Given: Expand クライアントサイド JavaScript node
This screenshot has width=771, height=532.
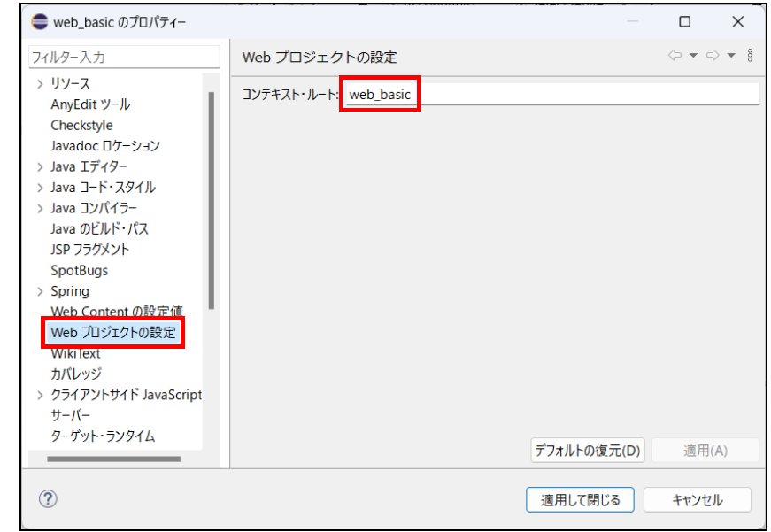Looking at the screenshot, I should [x=40, y=395].
